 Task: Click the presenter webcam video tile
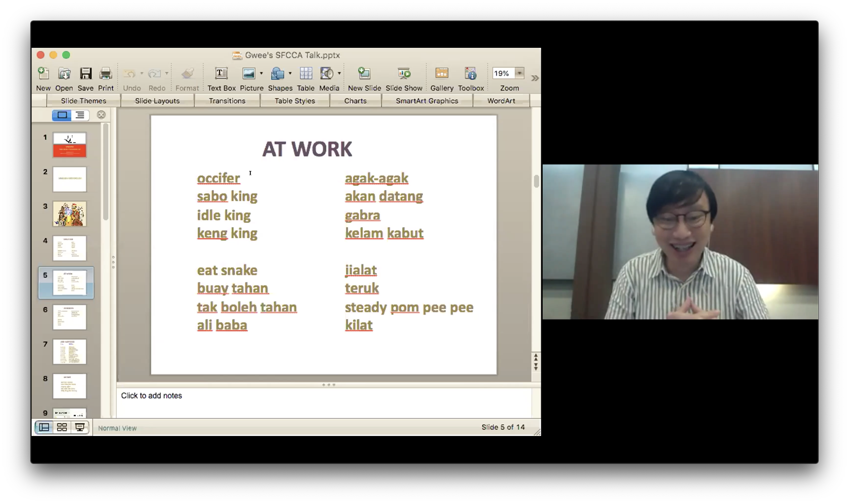coord(680,242)
